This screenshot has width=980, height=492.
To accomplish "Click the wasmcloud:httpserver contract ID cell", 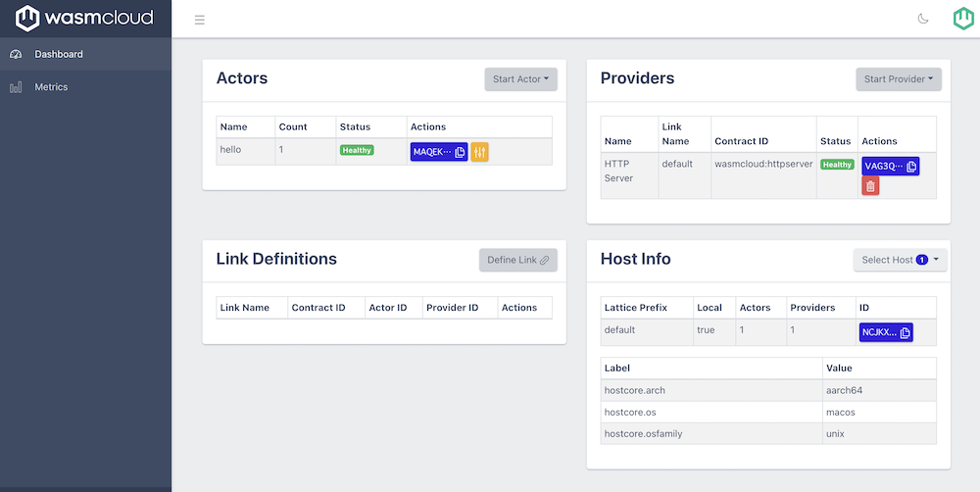I will pyautogui.click(x=763, y=175).
